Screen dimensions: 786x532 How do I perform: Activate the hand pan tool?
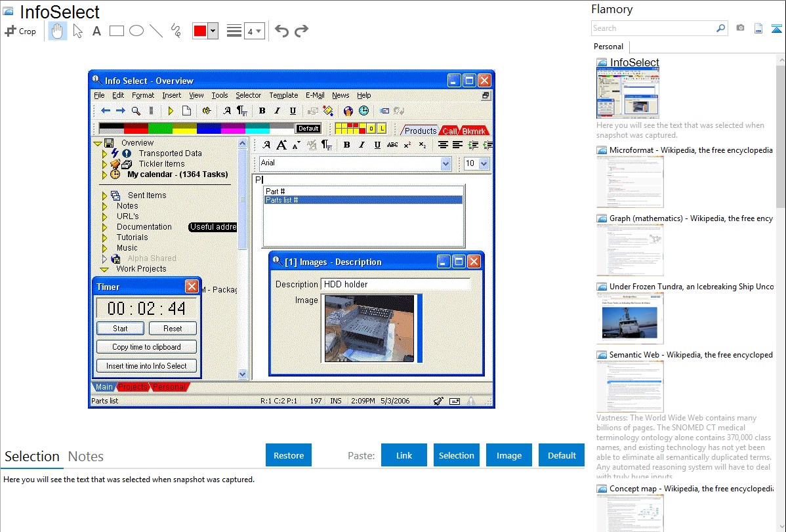click(57, 31)
